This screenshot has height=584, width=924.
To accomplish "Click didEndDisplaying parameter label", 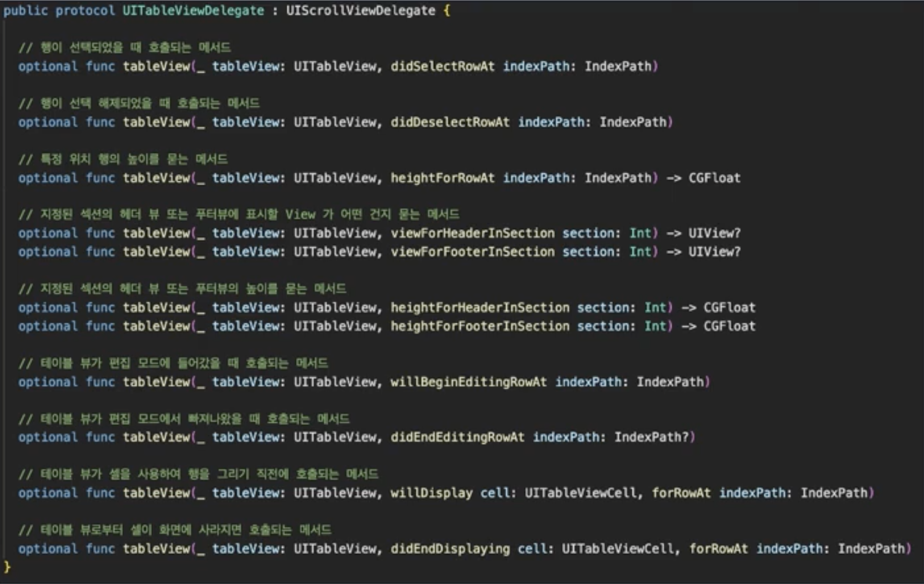I will coord(450,549).
